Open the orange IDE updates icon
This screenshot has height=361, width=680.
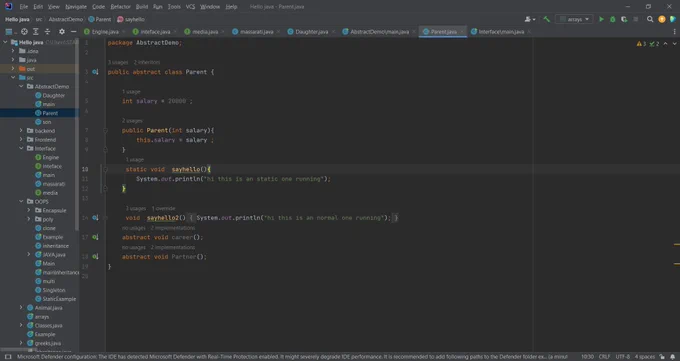coord(662,19)
